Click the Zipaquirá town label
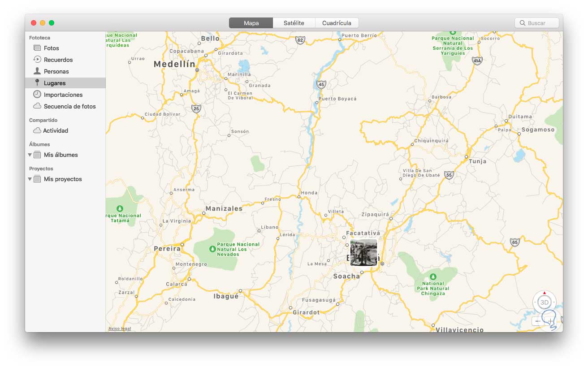The image size is (588, 368). pos(376,215)
